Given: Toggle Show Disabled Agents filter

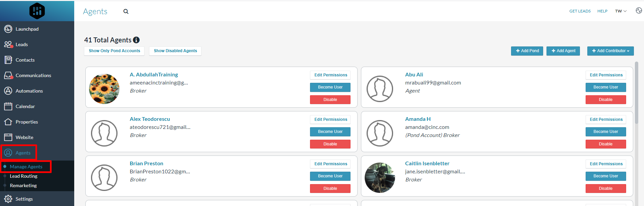Looking at the screenshot, I should click(175, 51).
